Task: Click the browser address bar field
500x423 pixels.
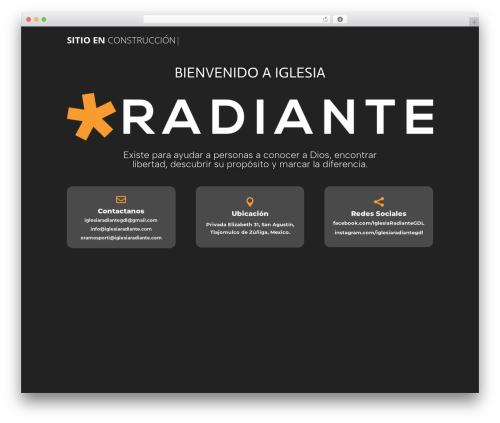Action: 237,19
